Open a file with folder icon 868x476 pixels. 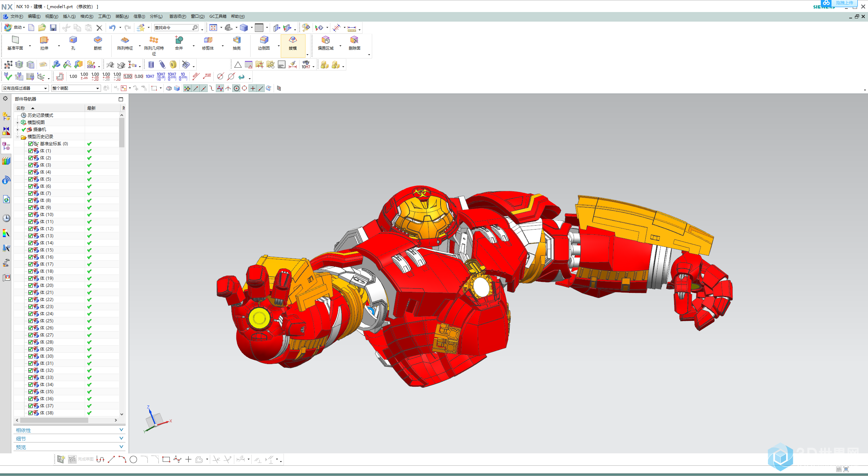(42, 28)
